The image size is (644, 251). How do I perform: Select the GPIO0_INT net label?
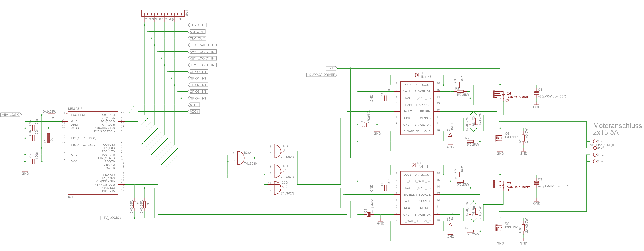pyautogui.click(x=198, y=72)
